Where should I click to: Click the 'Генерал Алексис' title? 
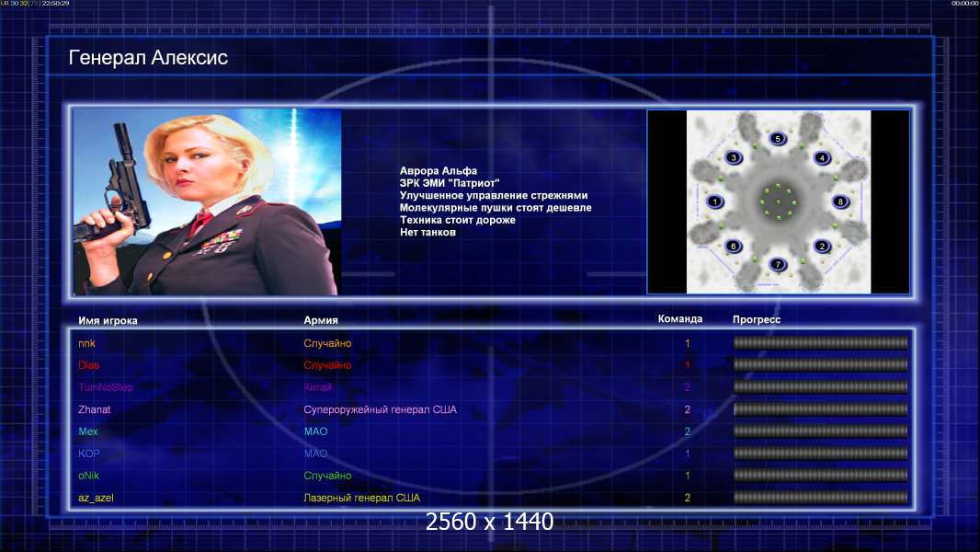click(x=148, y=58)
